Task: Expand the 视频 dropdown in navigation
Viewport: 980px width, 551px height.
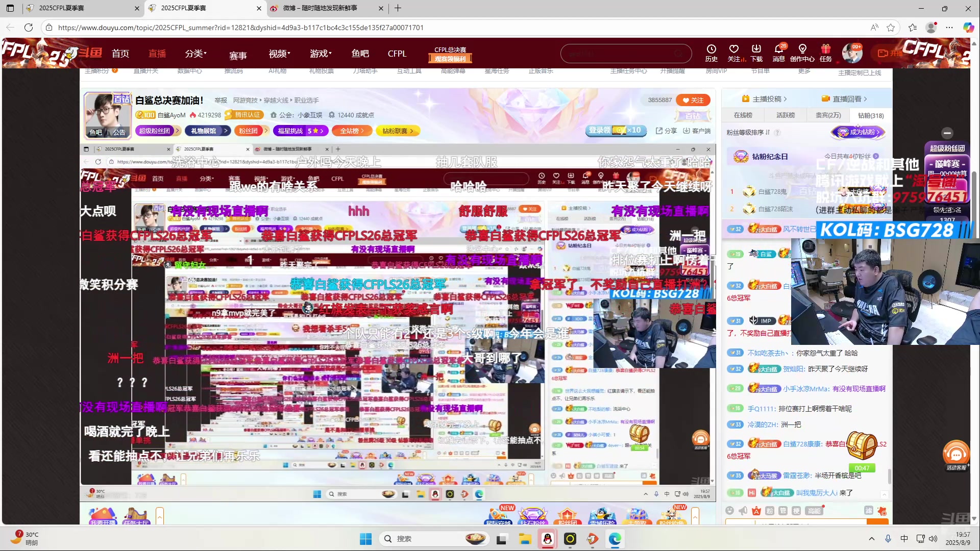Action: (x=279, y=53)
